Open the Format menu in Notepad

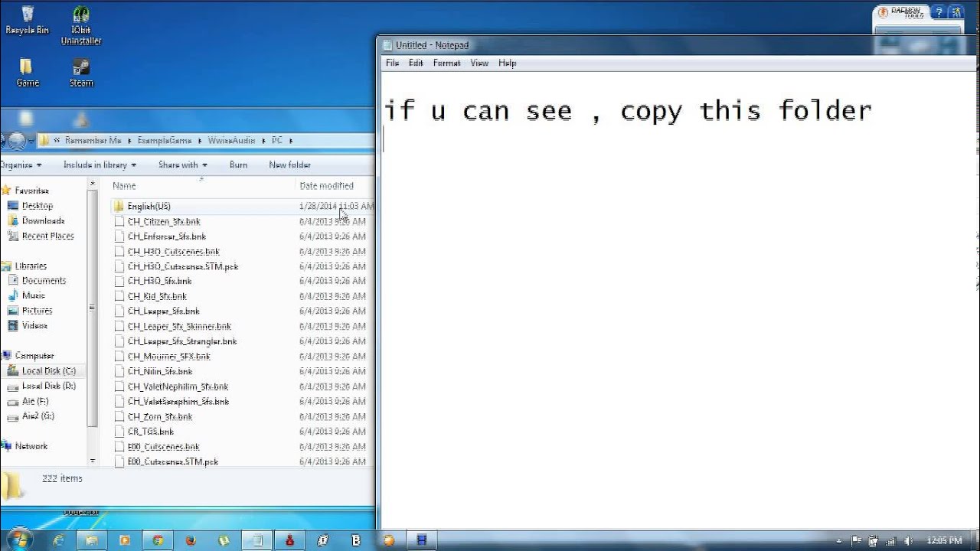pyautogui.click(x=446, y=64)
